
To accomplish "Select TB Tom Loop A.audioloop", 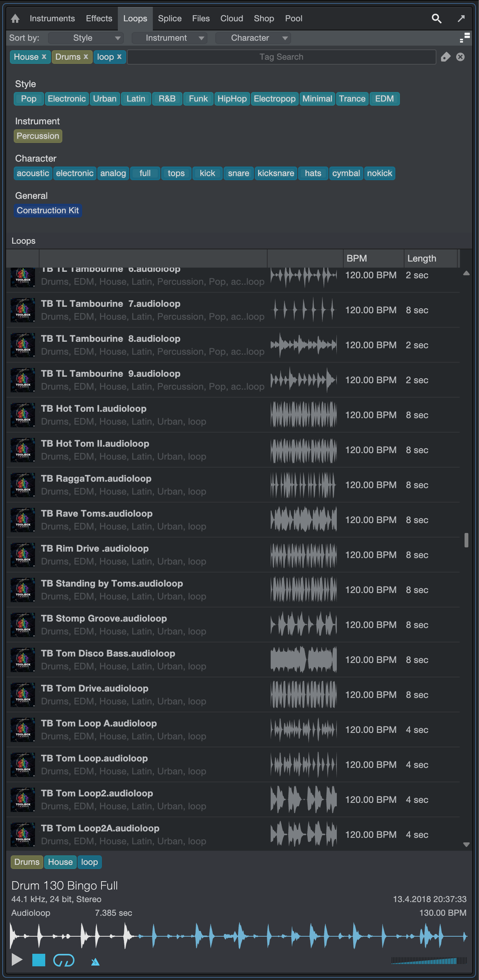I will [233, 729].
